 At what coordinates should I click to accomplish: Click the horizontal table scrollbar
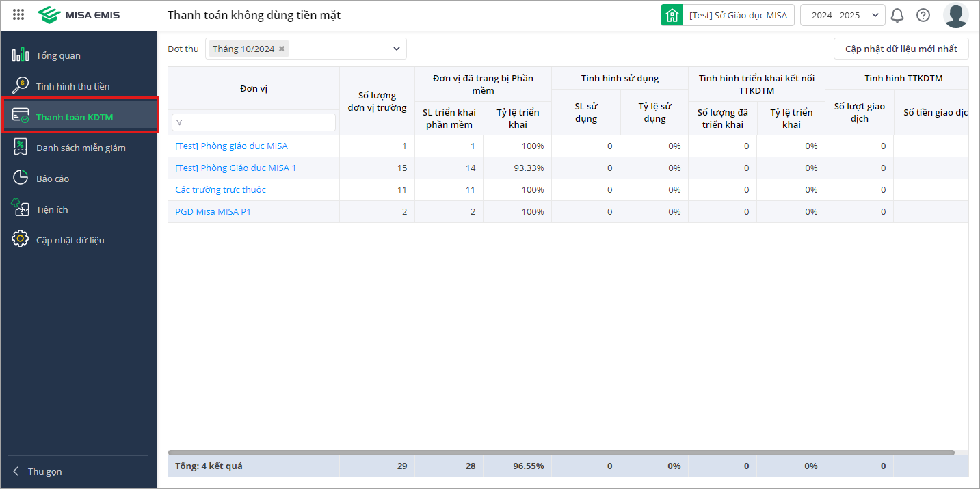[x=561, y=453]
